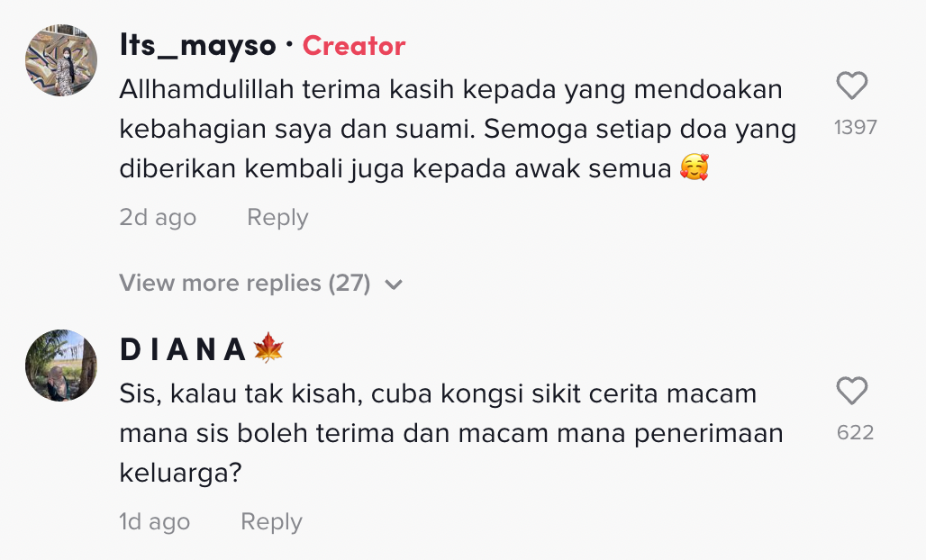Click the red Creator badge
926x560 pixels.
pyautogui.click(x=354, y=45)
